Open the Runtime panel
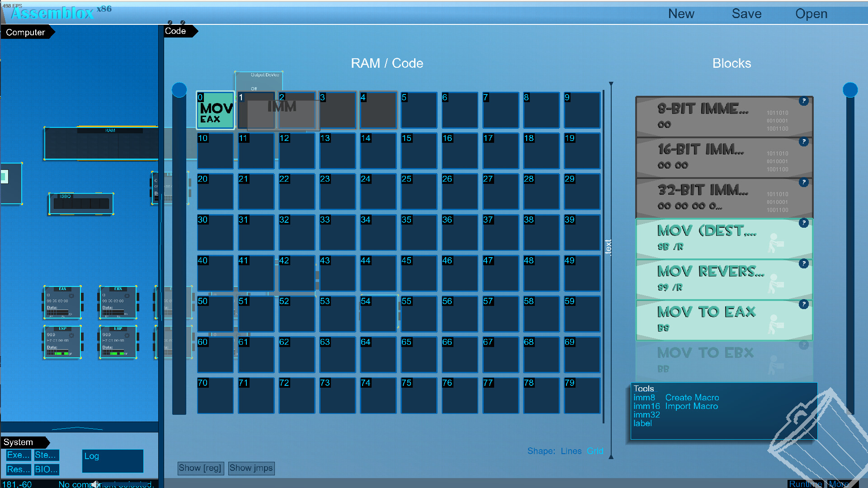The height and width of the screenshot is (488, 868). pos(806,483)
